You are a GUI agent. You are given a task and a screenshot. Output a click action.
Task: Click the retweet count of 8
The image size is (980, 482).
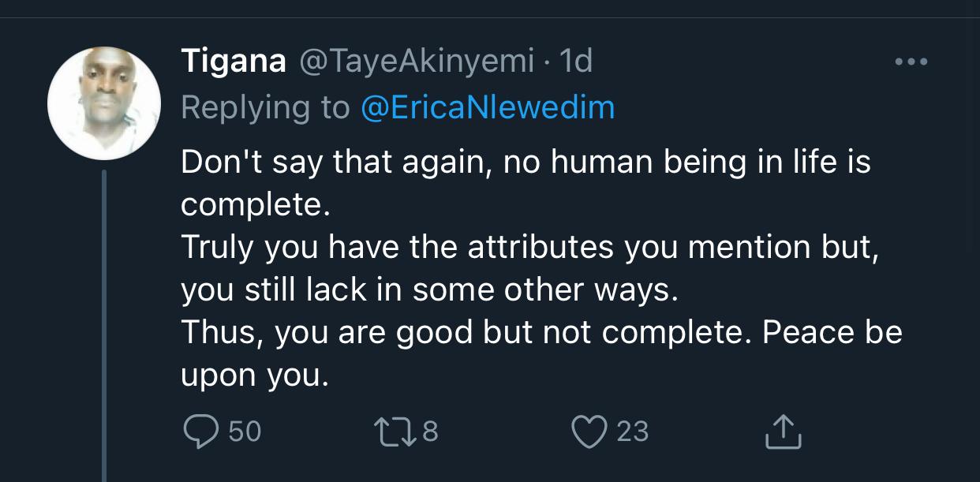pos(430,432)
